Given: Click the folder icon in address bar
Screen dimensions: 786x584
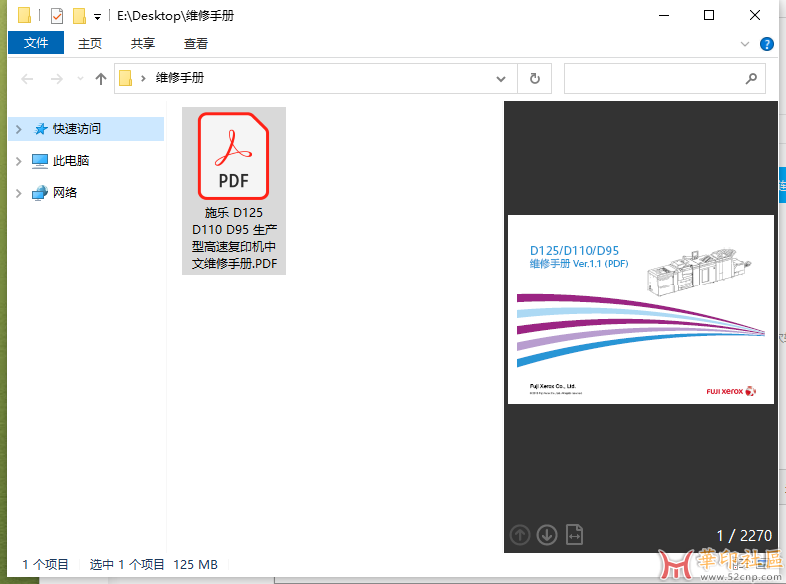Looking at the screenshot, I should (x=126, y=78).
